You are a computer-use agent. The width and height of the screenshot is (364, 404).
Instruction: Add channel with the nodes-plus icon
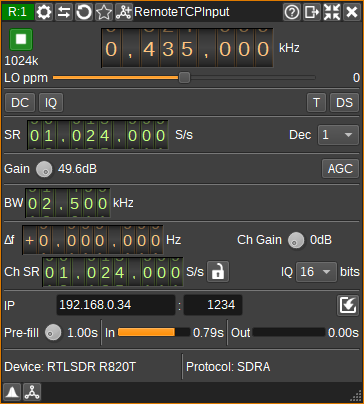(124, 12)
